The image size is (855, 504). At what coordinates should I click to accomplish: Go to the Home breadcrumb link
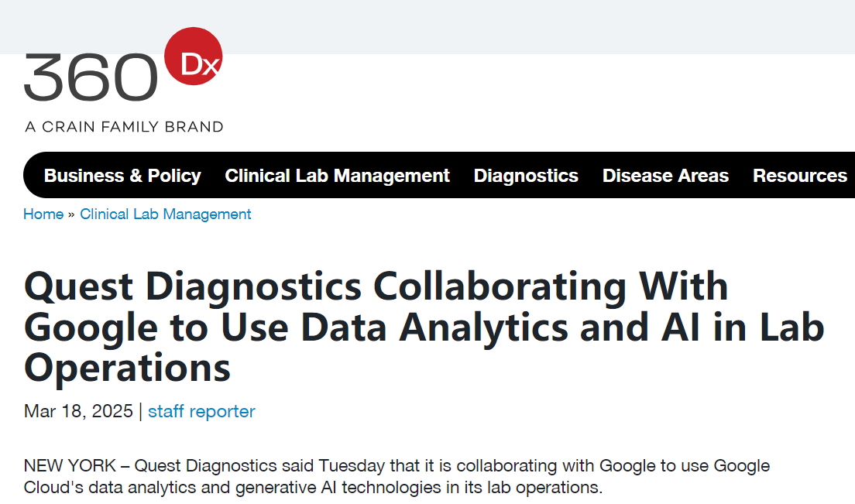(x=43, y=214)
